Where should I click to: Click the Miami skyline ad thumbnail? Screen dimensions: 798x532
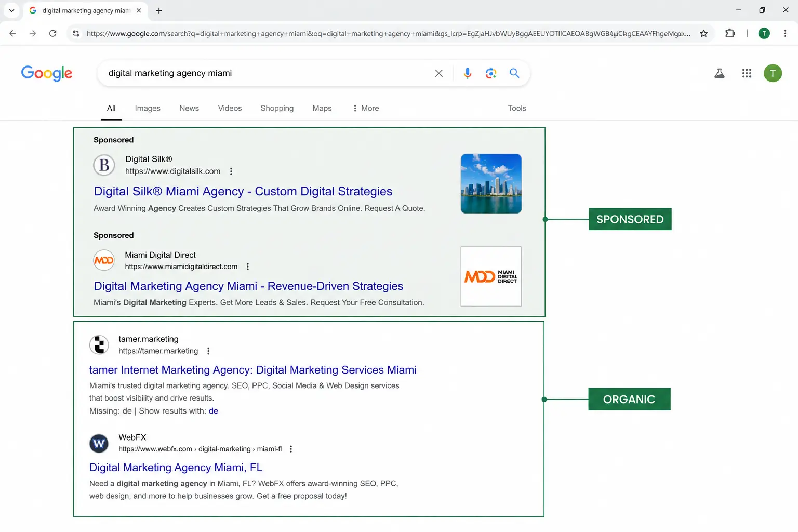(491, 183)
